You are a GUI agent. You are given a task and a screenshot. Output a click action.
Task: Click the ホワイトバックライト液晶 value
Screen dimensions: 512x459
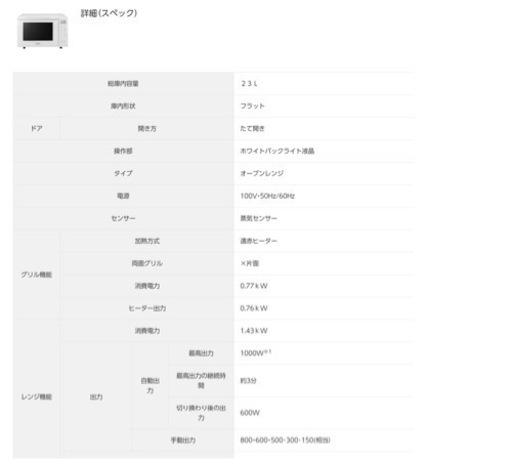pyautogui.click(x=277, y=151)
